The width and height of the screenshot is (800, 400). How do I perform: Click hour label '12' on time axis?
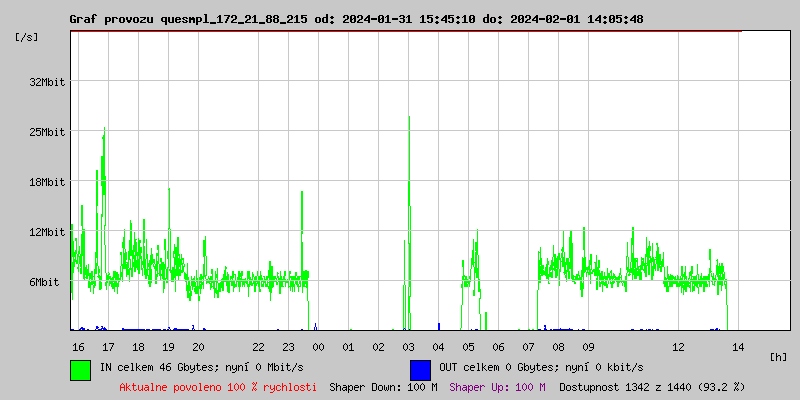(679, 347)
